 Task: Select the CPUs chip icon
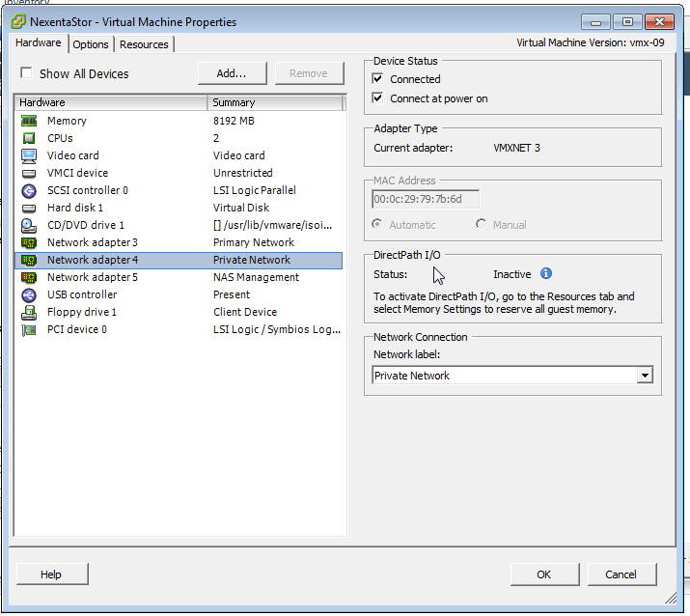coord(29,138)
